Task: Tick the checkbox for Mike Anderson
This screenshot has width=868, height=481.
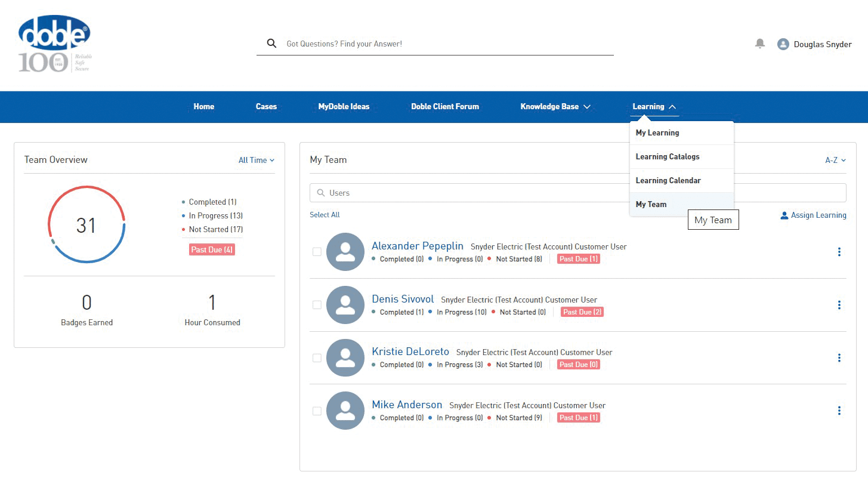Action: tap(317, 411)
